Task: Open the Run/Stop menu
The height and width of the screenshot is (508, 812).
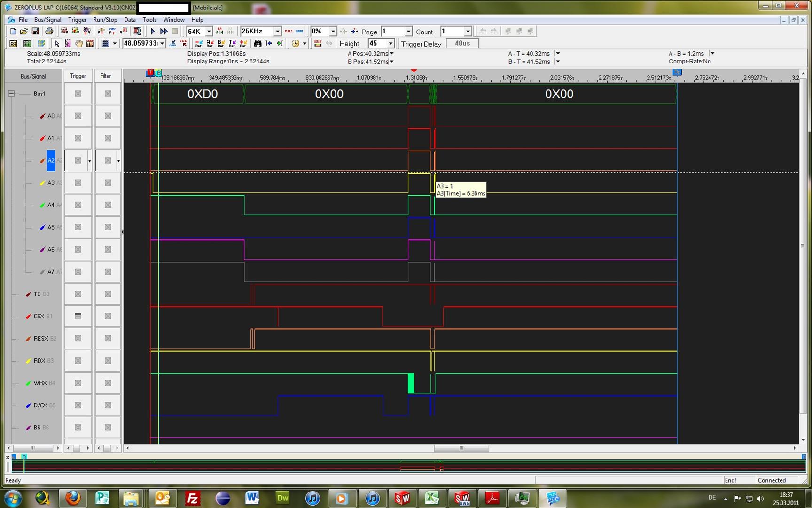Action: (x=105, y=20)
